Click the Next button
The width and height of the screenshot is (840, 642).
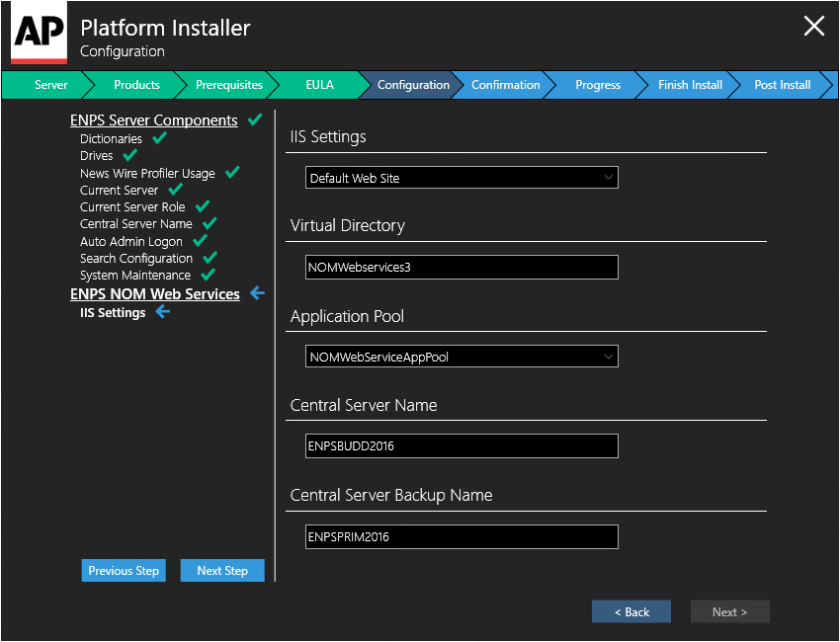click(729, 612)
